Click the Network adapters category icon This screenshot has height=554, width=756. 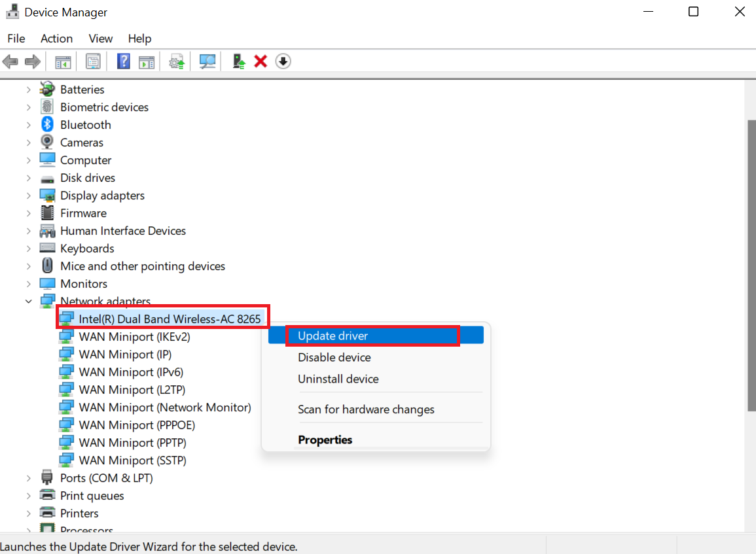[x=47, y=301]
